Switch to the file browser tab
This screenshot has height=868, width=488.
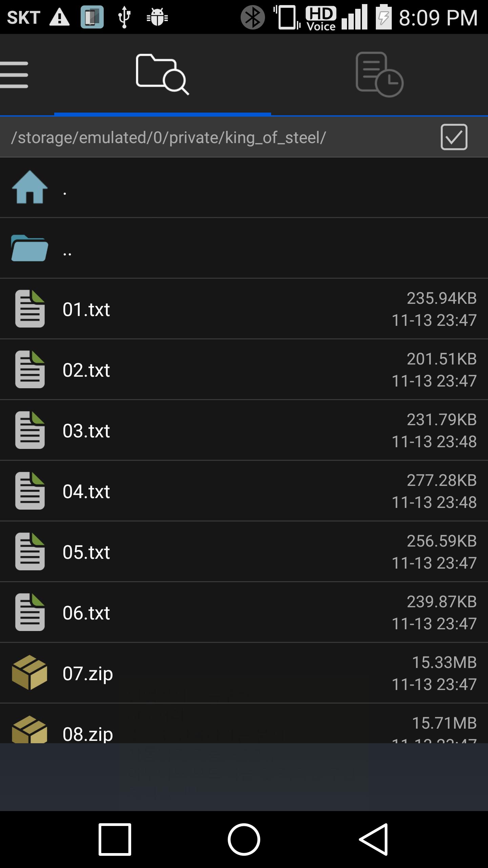[162, 75]
